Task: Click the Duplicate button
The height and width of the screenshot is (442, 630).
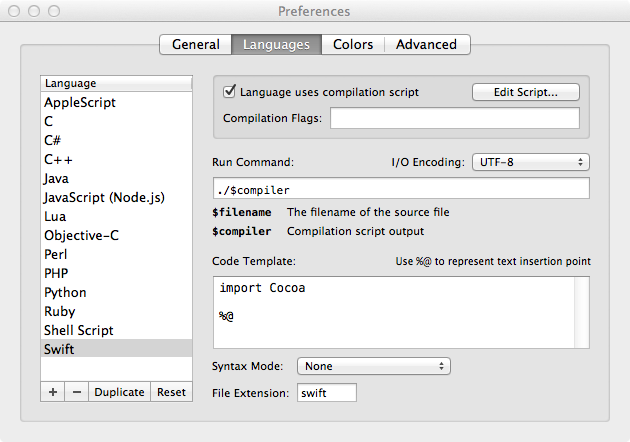Action: tap(120, 392)
